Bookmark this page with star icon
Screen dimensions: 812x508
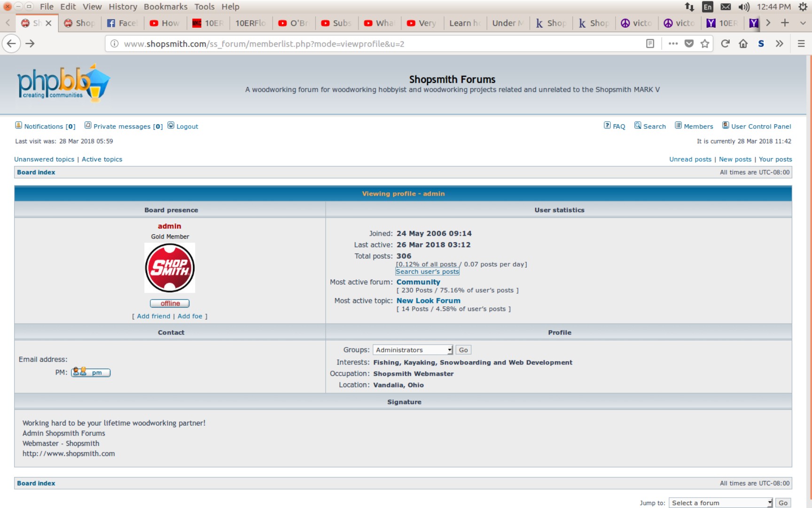705,44
